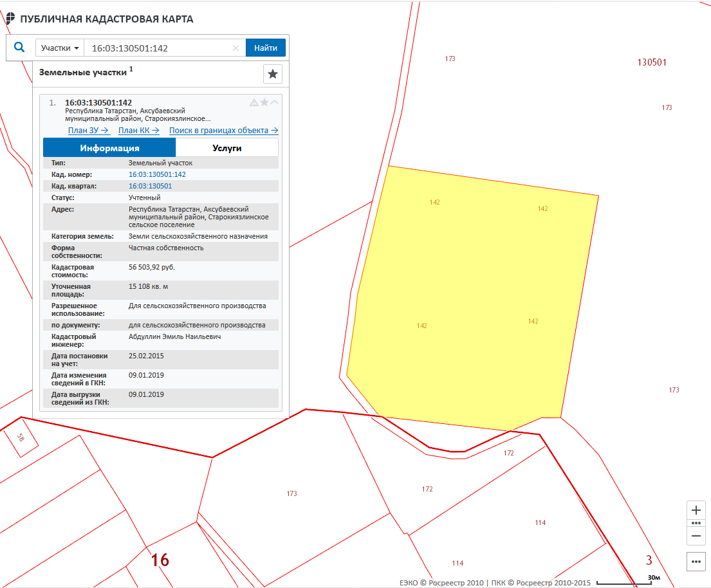Viewport: 711px width, 588px height.
Task: Open the План ЗУ link
Action: (89, 131)
